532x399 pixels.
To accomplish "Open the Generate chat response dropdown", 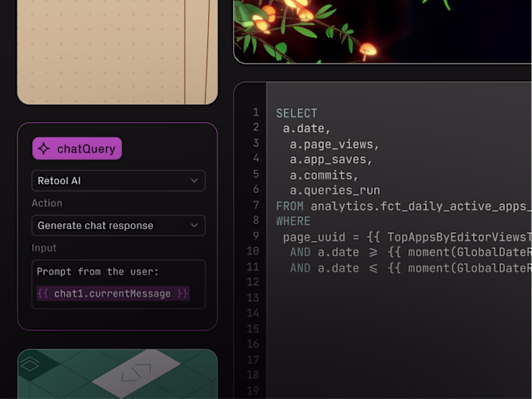I will pyautogui.click(x=118, y=226).
